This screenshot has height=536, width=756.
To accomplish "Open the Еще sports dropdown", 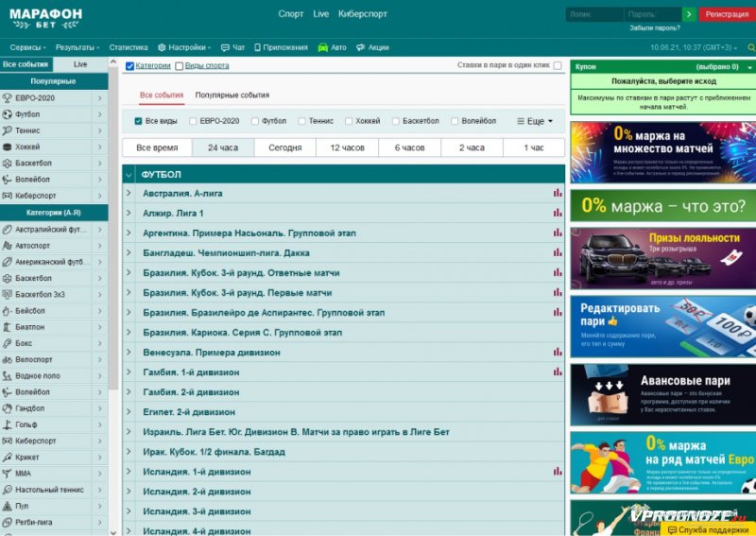I will point(535,121).
